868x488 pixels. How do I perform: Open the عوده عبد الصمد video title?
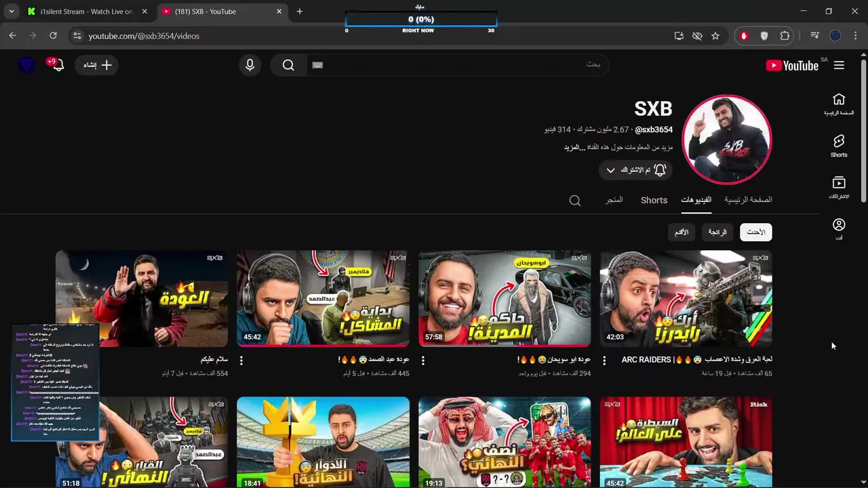pos(373,360)
